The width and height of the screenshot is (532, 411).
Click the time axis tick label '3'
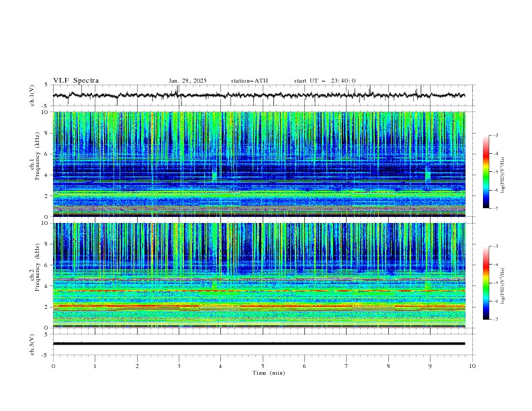click(x=179, y=366)
